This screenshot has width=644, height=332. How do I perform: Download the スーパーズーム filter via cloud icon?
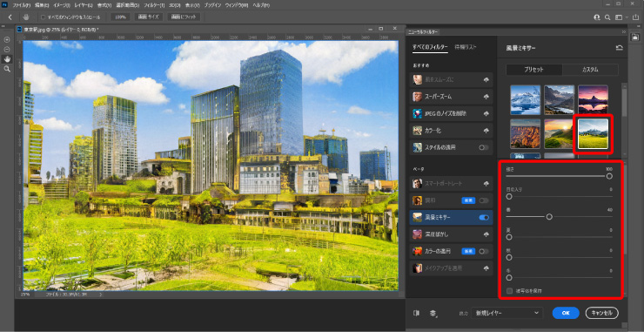click(486, 97)
